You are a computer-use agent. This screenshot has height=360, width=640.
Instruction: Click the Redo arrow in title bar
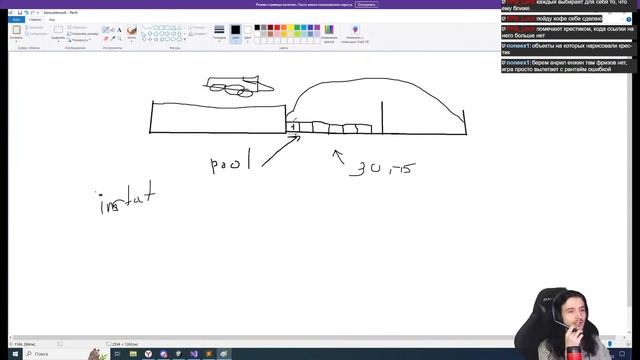pyautogui.click(x=32, y=13)
